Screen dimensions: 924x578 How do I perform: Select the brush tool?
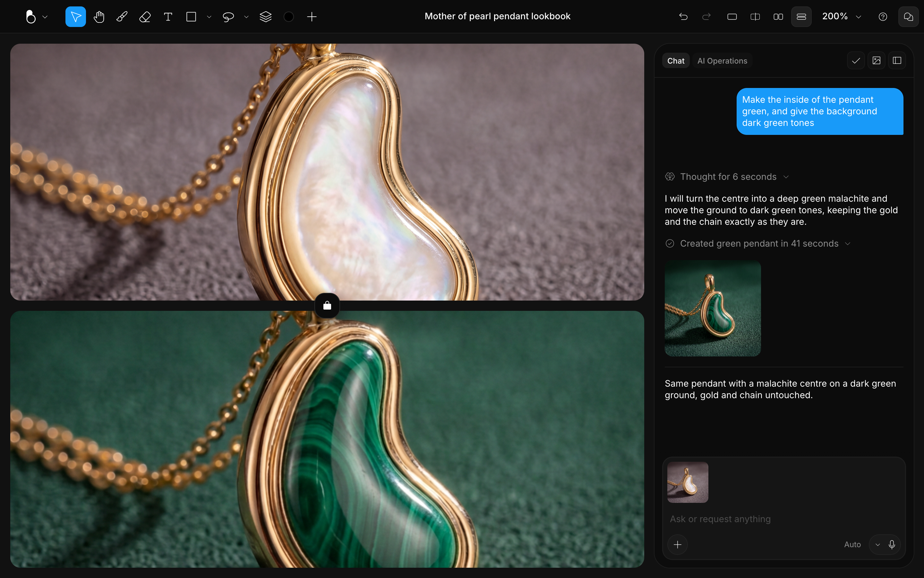pyautogui.click(x=122, y=16)
